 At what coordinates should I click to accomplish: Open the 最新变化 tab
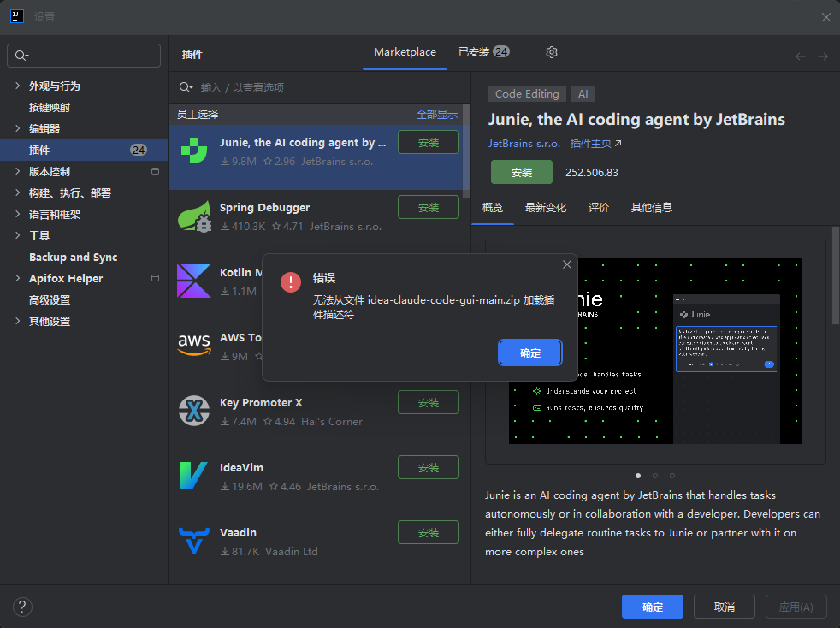tap(546, 208)
